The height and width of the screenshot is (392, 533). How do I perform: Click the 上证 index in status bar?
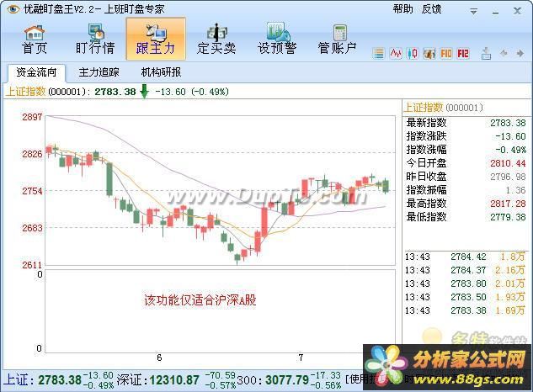[x=60, y=380]
